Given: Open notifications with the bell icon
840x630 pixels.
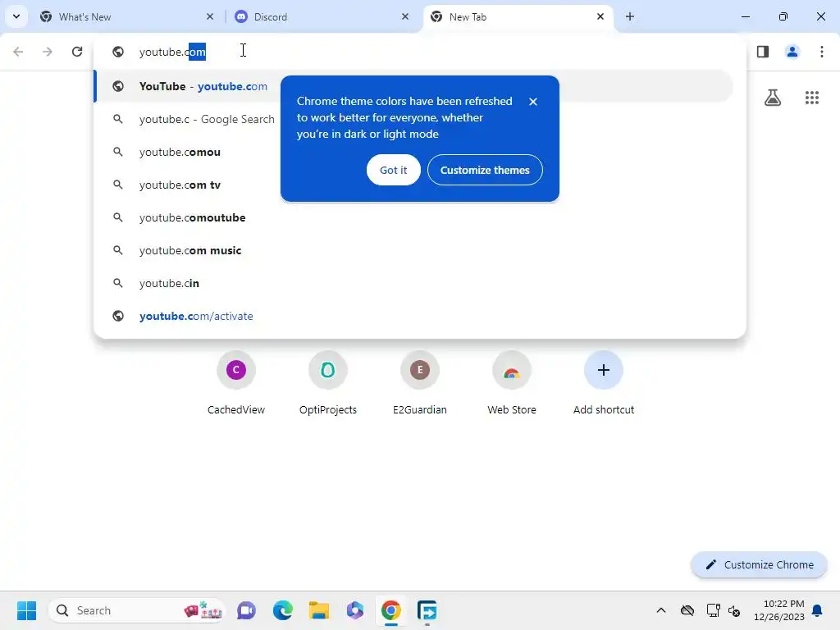Looking at the screenshot, I should (818, 610).
